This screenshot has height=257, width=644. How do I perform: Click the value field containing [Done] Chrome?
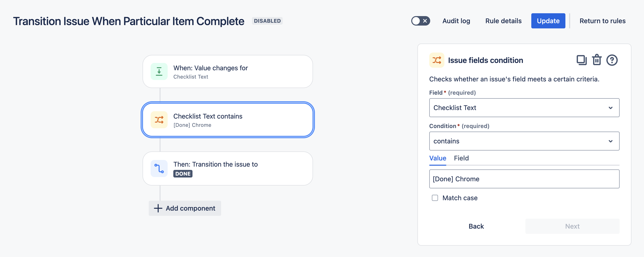(x=524, y=179)
